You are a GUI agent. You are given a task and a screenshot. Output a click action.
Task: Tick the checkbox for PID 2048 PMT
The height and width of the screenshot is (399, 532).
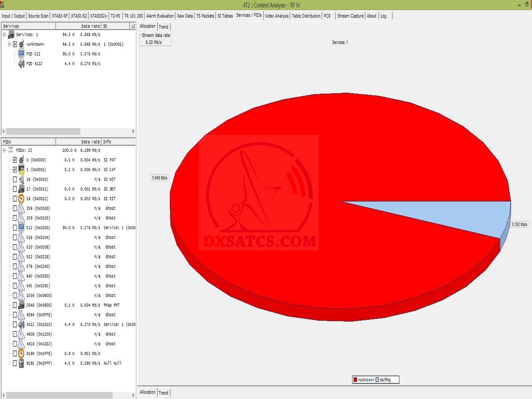15,305
